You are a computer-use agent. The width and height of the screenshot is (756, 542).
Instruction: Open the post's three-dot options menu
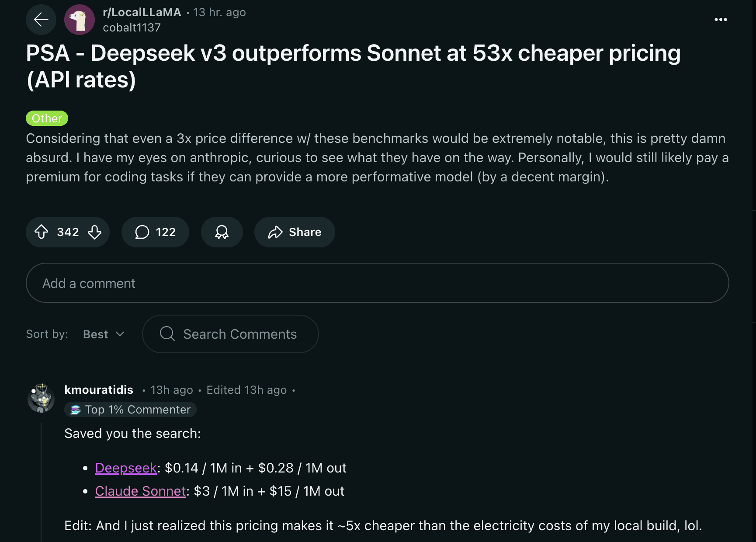[x=721, y=20]
